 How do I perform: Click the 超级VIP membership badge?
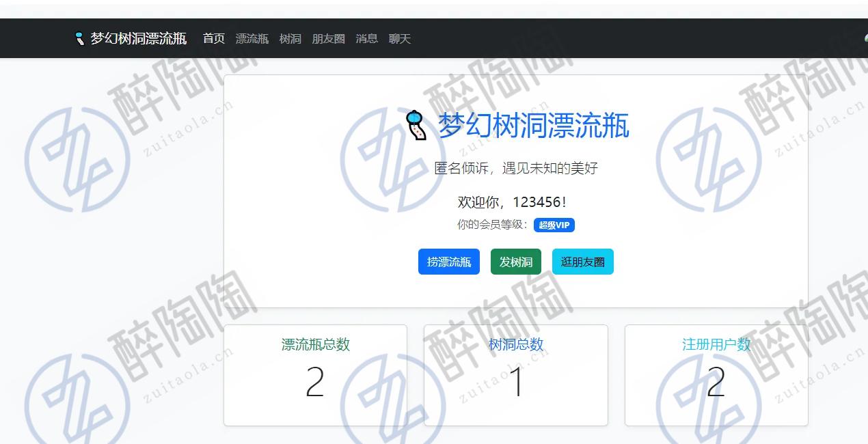pyautogui.click(x=554, y=225)
